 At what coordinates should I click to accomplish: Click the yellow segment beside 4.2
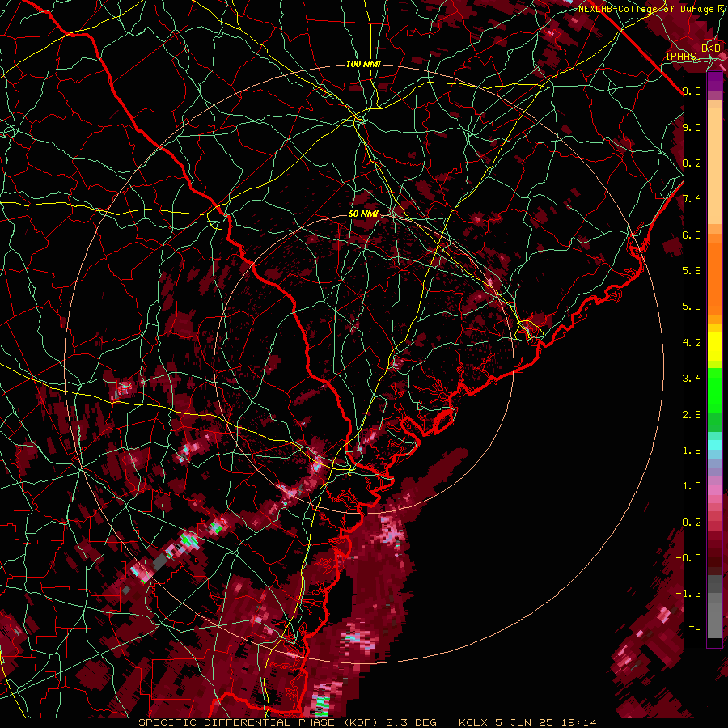[x=714, y=346]
